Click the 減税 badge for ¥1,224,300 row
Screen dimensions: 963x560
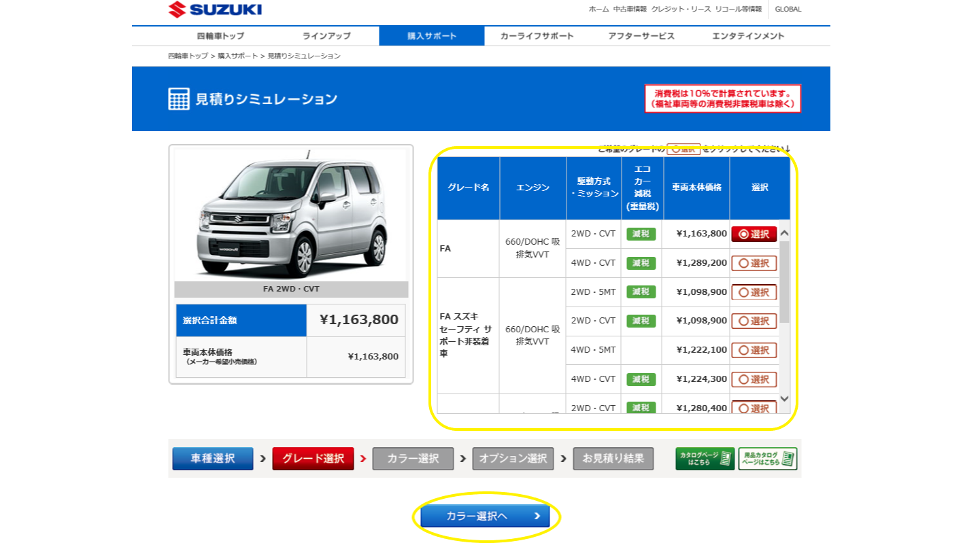tap(641, 379)
